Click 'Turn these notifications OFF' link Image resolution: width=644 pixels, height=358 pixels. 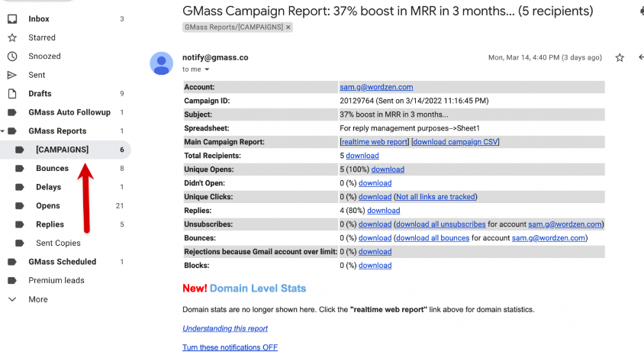tap(230, 347)
